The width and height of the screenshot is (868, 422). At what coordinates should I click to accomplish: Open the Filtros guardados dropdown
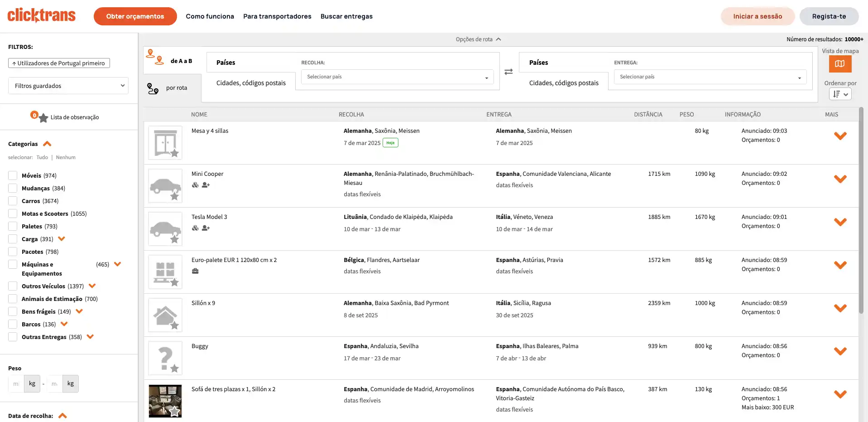68,86
